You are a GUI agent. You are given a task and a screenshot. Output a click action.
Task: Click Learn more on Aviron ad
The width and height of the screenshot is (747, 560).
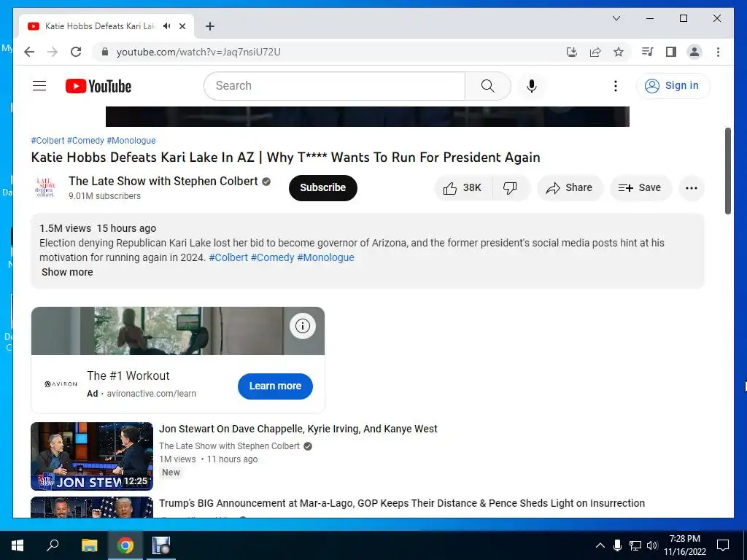pyautogui.click(x=275, y=386)
